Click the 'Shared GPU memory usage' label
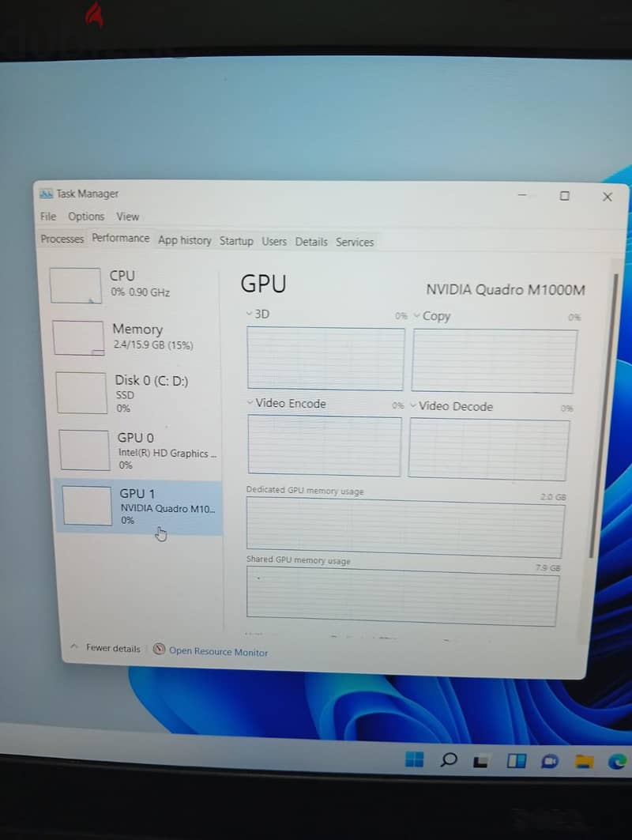The width and height of the screenshot is (632, 840). [299, 559]
